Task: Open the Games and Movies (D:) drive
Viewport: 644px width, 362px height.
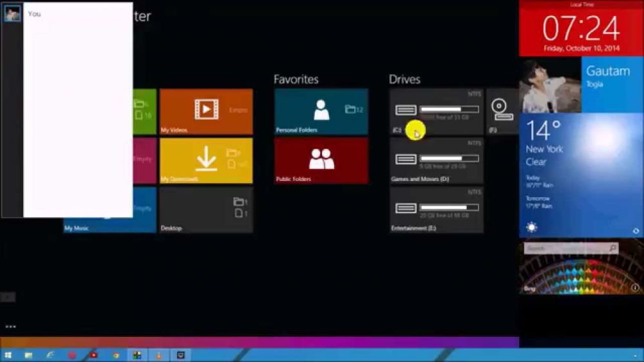Action: click(436, 160)
